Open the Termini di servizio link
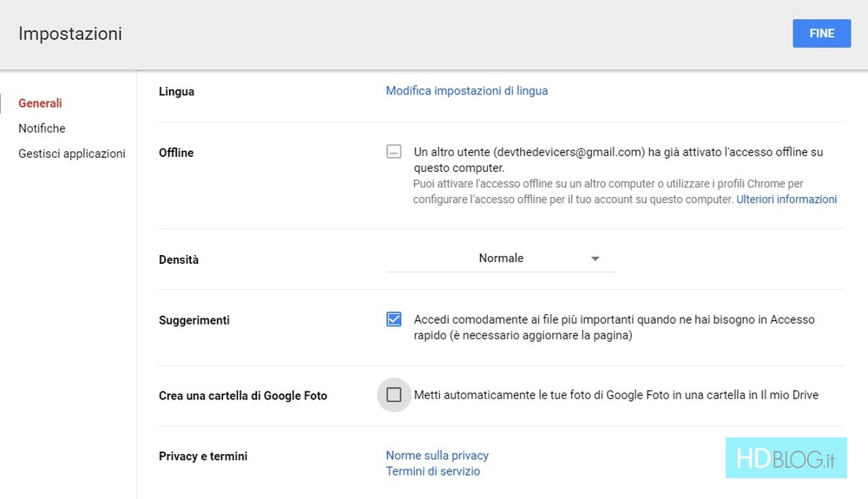This screenshot has width=868, height=499. [433, 471]
